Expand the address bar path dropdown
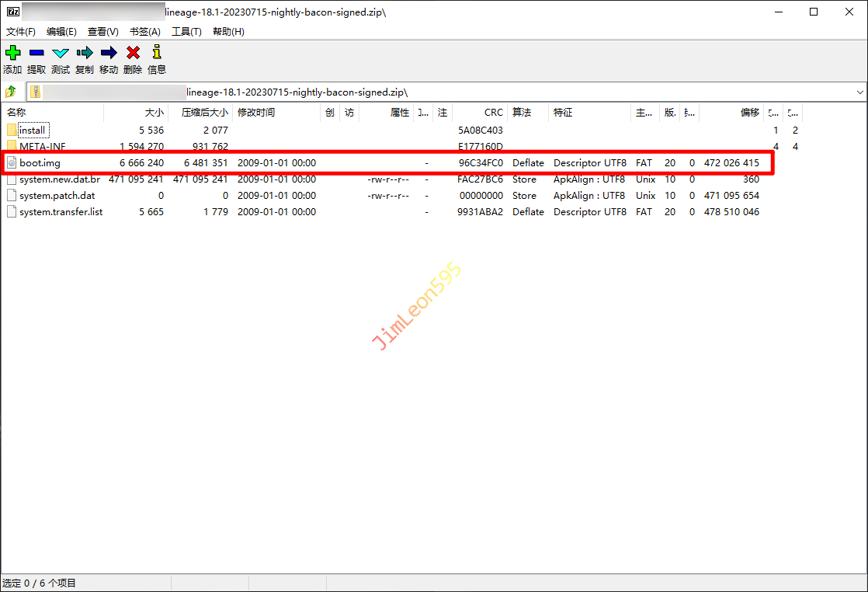Viewport: 868px width, 592px height. coord(859,92)
